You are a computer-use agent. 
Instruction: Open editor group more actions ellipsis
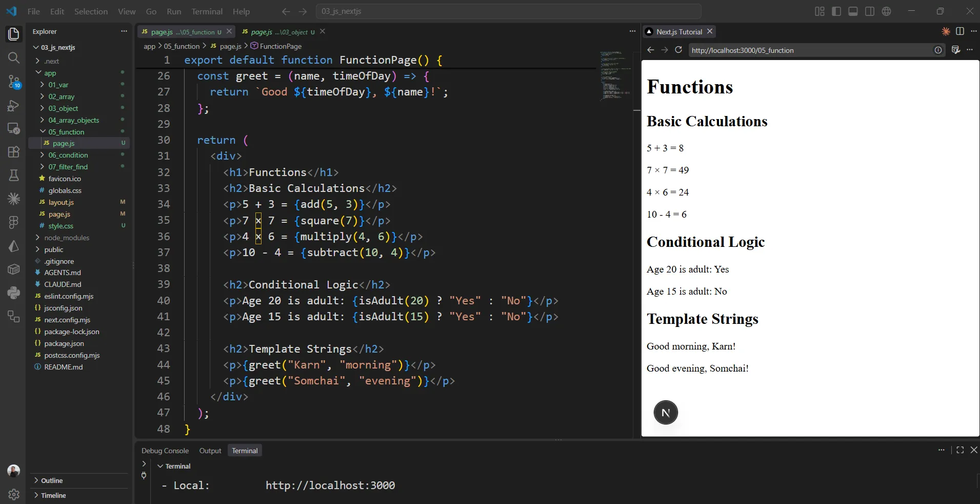(x=632, y=31)
